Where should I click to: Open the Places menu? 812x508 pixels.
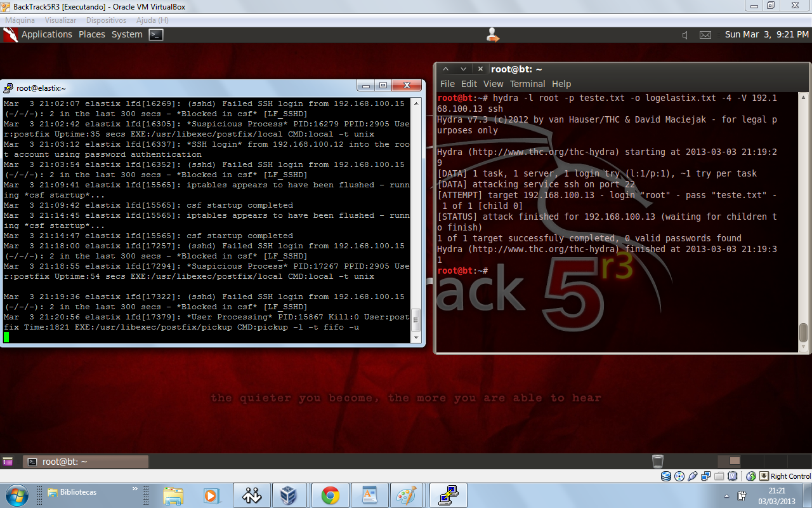tap(92, 34)
